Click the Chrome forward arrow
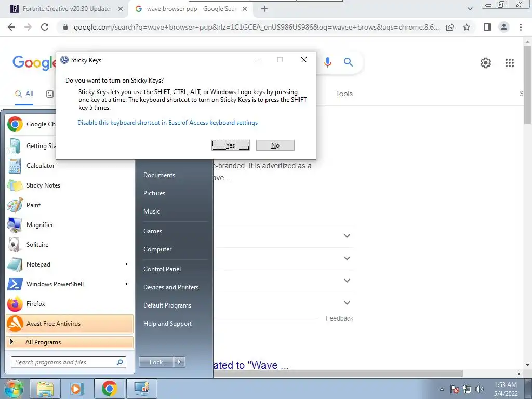This screenshot has height=399, width=532. click(x=28, y=27)
